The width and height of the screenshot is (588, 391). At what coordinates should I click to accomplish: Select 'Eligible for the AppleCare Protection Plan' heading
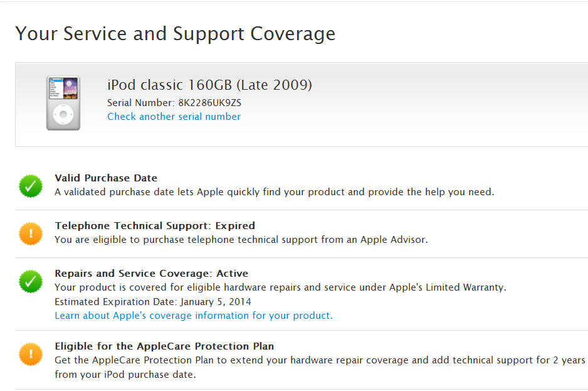tap(164, 346)
